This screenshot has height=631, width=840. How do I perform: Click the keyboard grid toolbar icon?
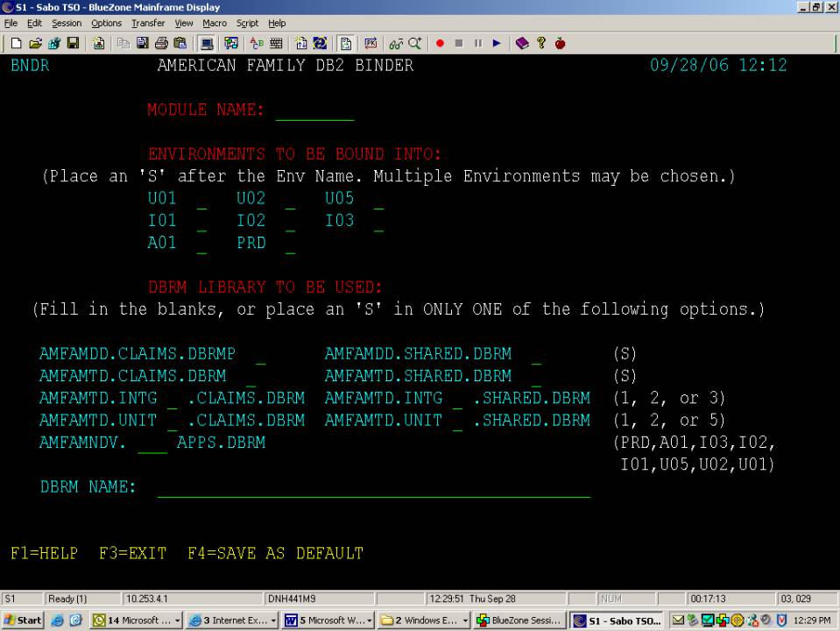276,44
